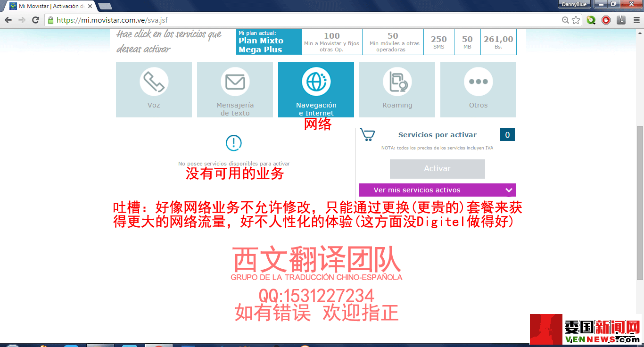Click the 50 MB cell

[467, 42]
